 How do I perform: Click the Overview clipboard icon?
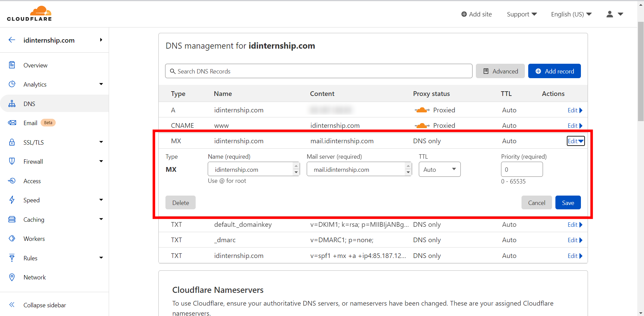coord(12,65)
